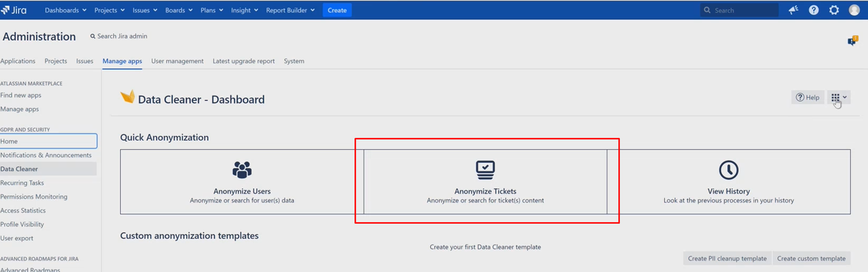Open Profile Visibility

(x=22, y=224)
